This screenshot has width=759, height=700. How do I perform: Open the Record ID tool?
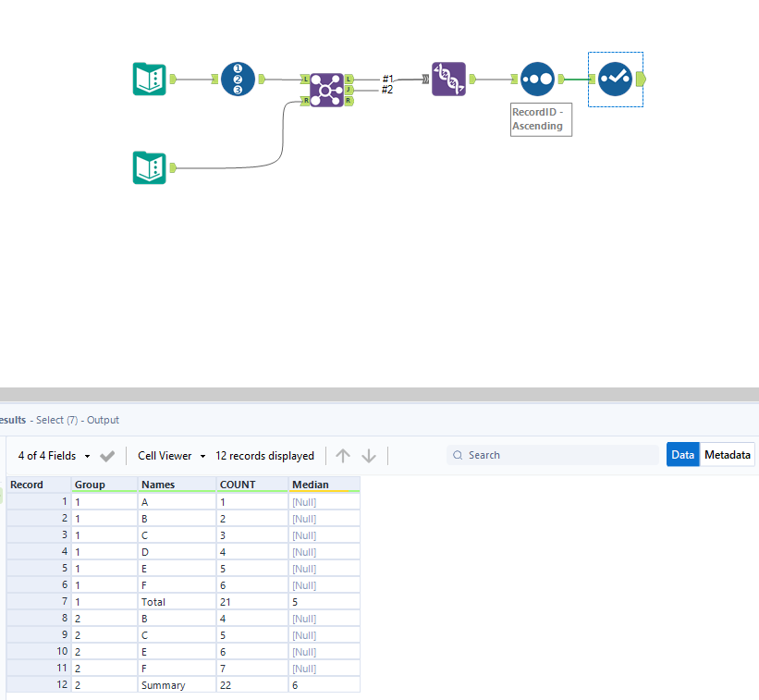coord(237,79)
